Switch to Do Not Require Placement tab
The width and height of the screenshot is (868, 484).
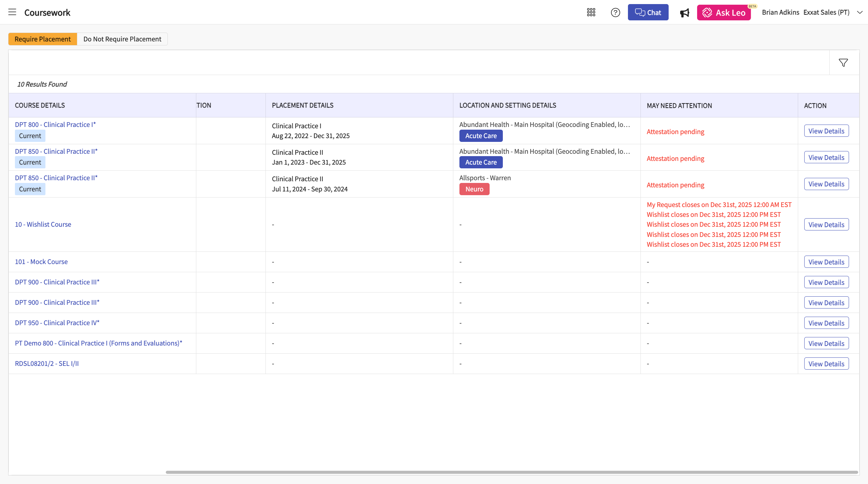[122, 39]
